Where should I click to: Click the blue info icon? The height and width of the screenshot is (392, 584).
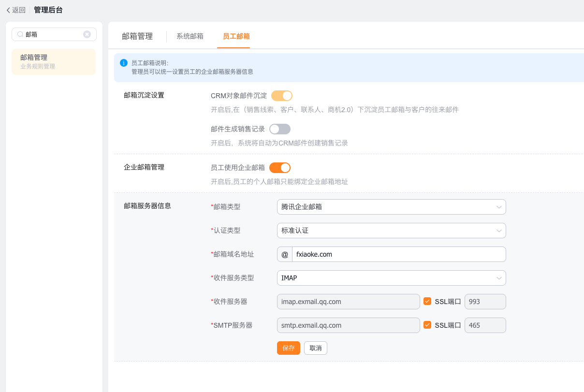124,63
